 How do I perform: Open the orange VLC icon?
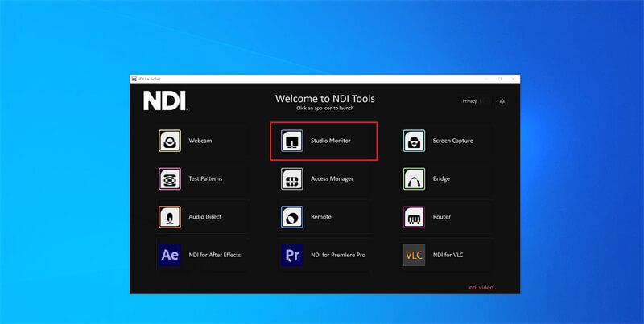click(414, 255)
